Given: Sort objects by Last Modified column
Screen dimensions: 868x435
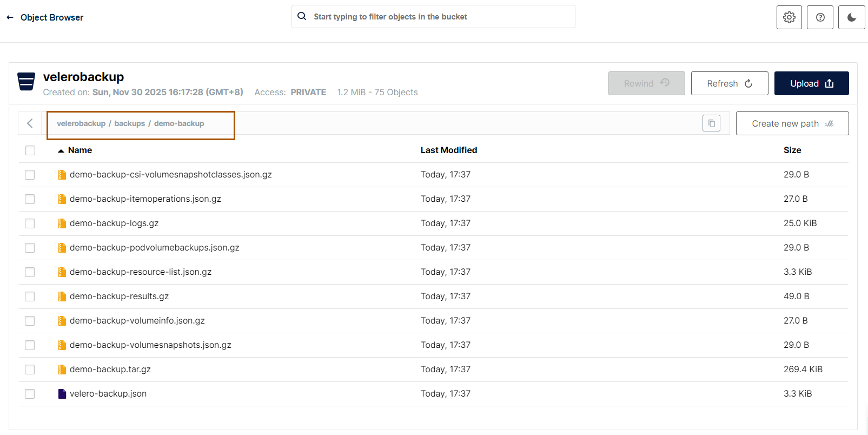Looking at the screenshot, I should 448,150.
